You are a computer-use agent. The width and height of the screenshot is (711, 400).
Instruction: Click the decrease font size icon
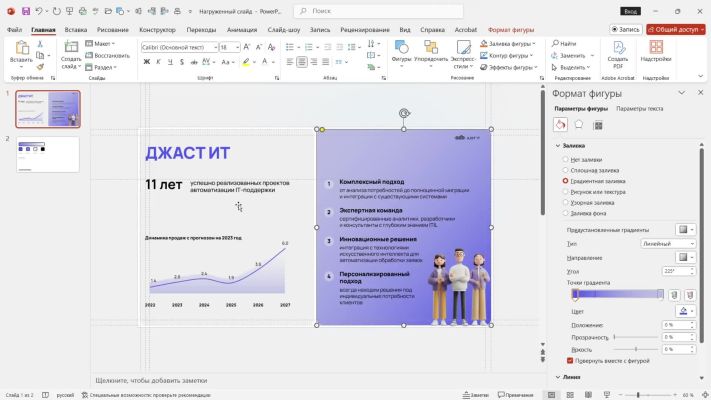coord(258,47)
